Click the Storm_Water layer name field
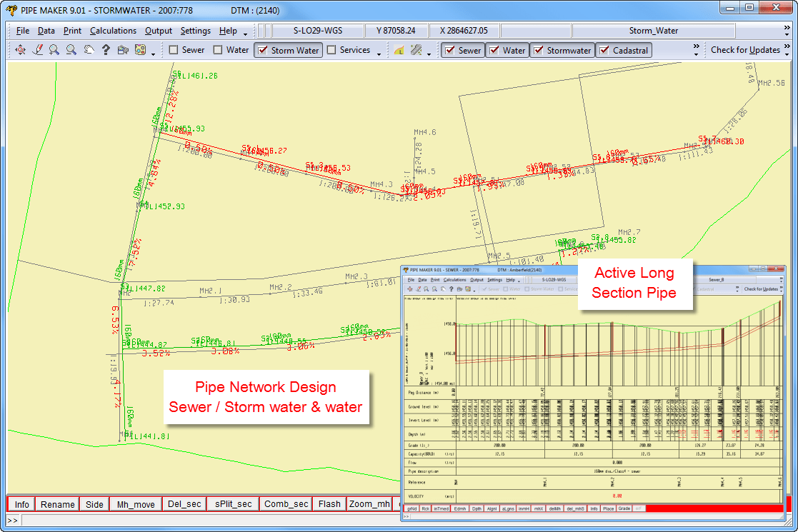The image size is (798, 532). tap(654, 31)
